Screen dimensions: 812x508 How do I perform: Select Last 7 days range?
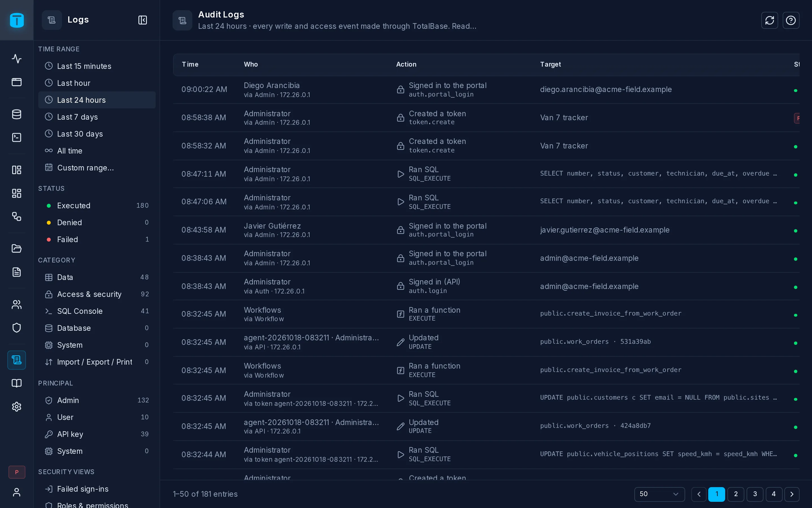97,117
